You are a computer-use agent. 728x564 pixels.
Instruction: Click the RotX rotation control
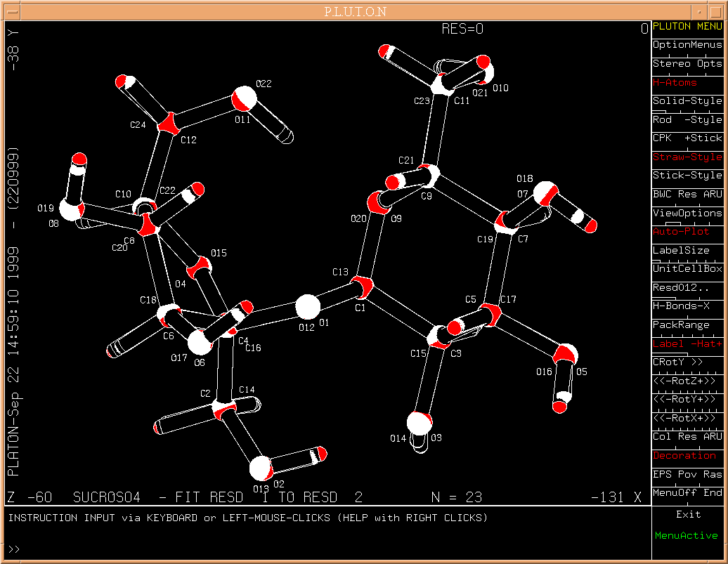tap(687, 418)
